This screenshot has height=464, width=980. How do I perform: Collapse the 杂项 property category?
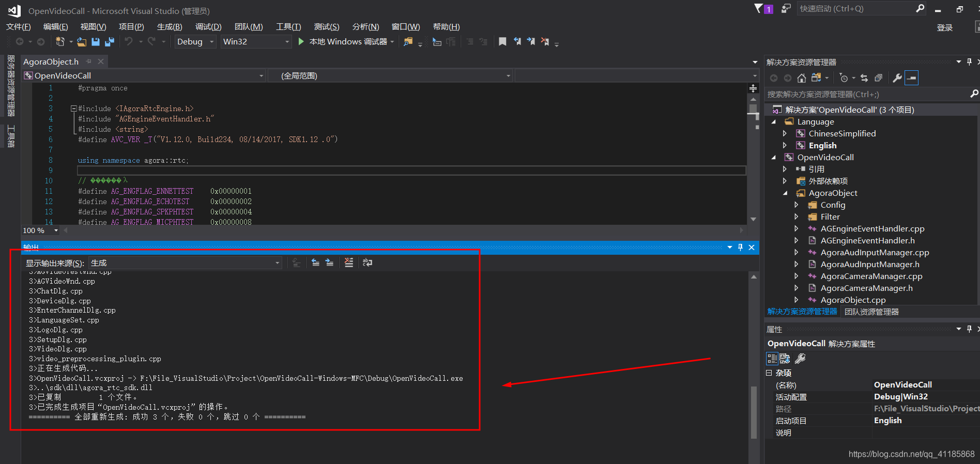point(769,373)
